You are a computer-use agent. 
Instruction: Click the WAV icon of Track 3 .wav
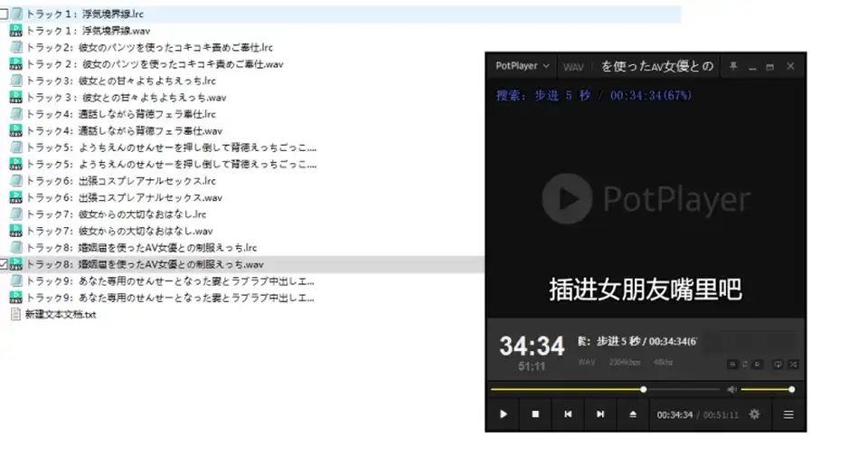pyautogui.click(x=16, y=97)
